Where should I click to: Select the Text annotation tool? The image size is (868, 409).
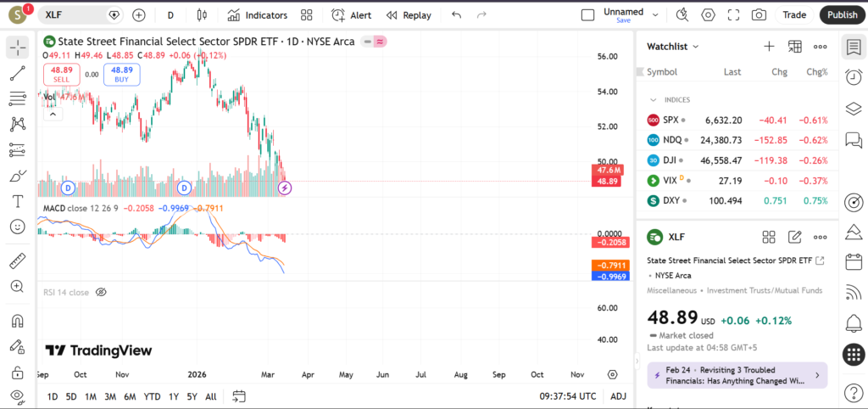click(17, 201)
